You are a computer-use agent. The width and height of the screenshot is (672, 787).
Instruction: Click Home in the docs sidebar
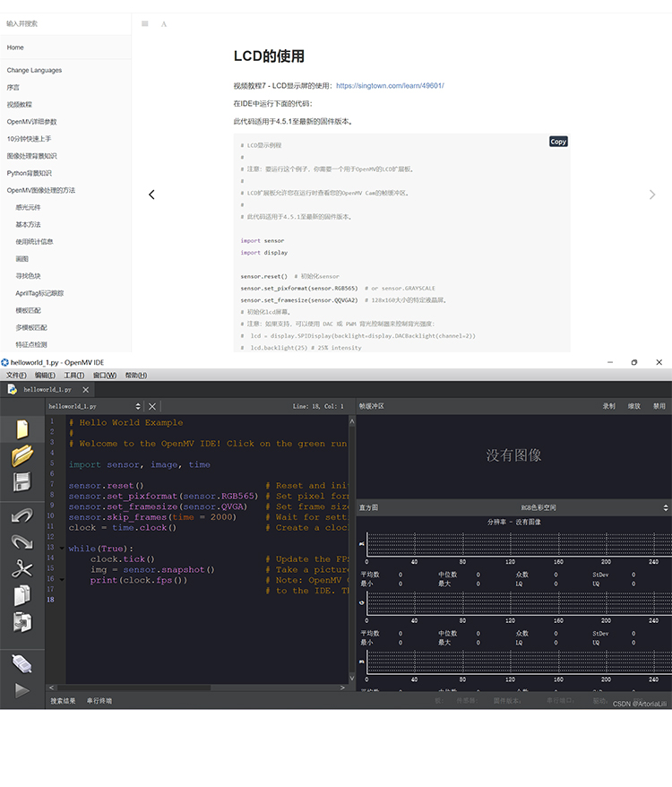[x=15, y=48]
